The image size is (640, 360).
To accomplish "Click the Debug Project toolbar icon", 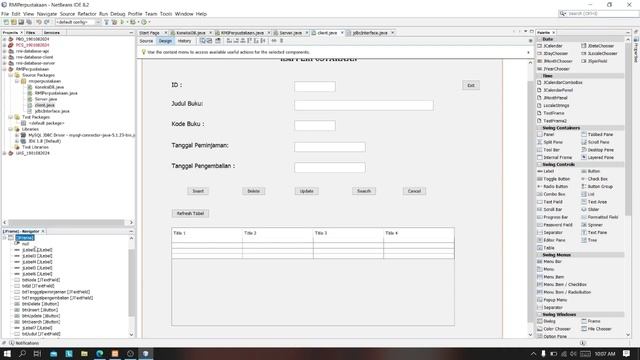I will pyautogui.click(x=133, y=22).
